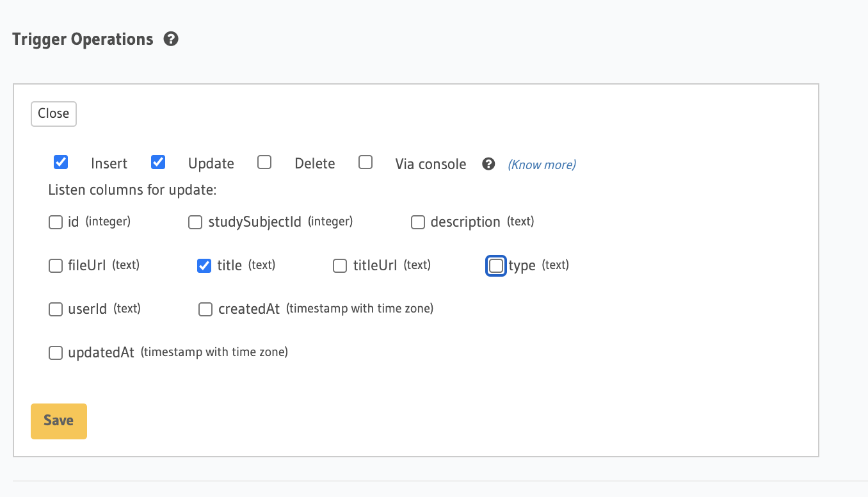Check the studySubjectId column checkbox
Image resolution: width=868 pixels, height=497 pixels.
click(195, 222)
